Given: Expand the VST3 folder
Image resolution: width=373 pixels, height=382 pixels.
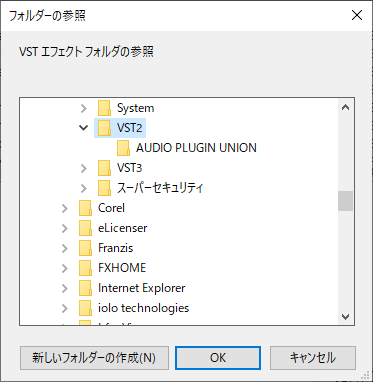Looking at the screenshot, I should 83,168.
